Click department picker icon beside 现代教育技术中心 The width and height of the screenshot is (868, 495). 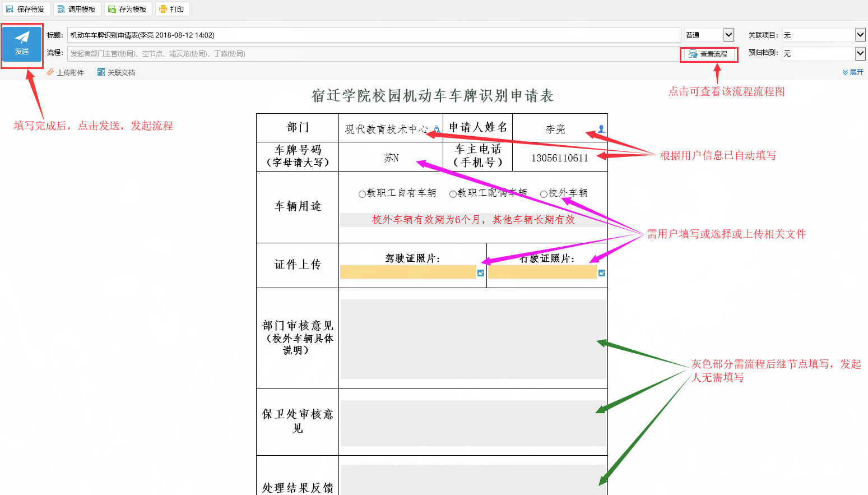pos(437,129)
